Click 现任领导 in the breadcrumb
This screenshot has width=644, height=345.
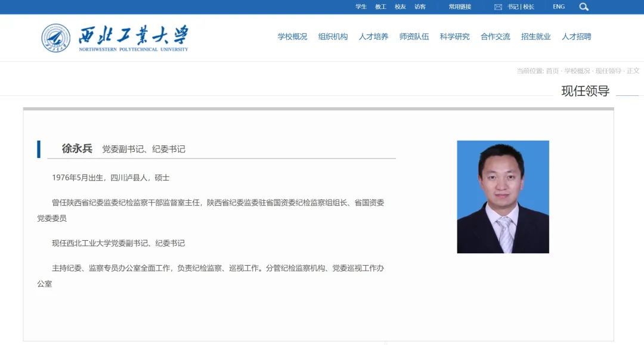pos(608,71)
